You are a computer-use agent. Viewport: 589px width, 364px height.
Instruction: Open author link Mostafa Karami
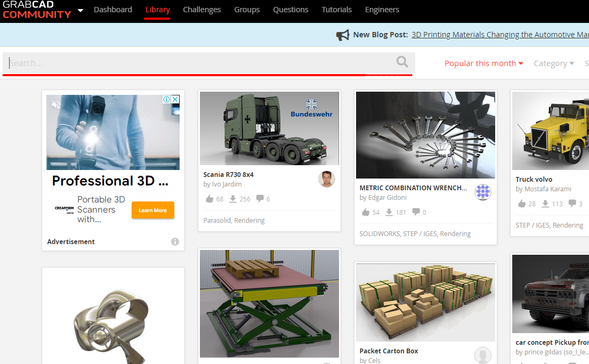pyautogui.click(x=547, y=189)
